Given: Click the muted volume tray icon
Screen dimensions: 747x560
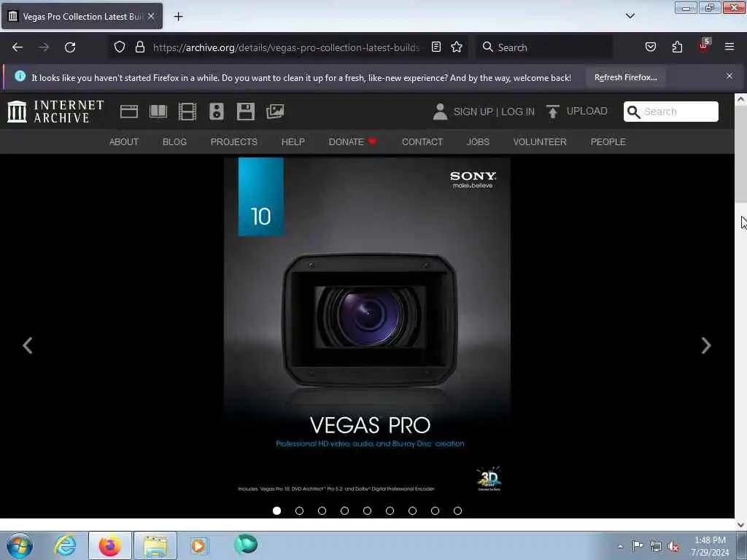Looking at the screenshot, I should 673,547.
